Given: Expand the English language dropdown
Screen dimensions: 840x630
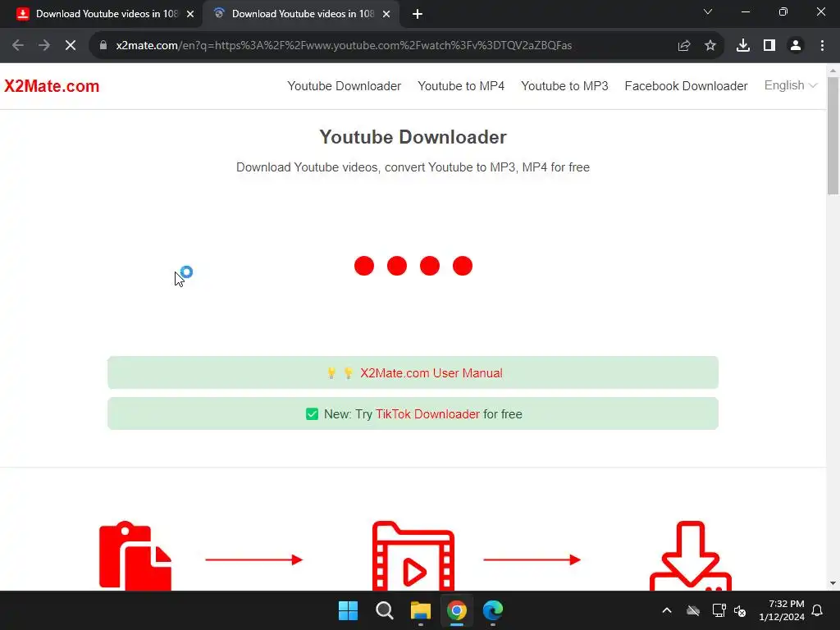Looking at the screenshot, I should click(790, 85).
